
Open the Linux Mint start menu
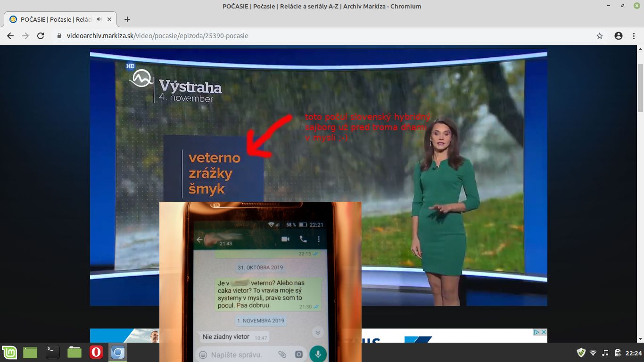tap(9, 352)
